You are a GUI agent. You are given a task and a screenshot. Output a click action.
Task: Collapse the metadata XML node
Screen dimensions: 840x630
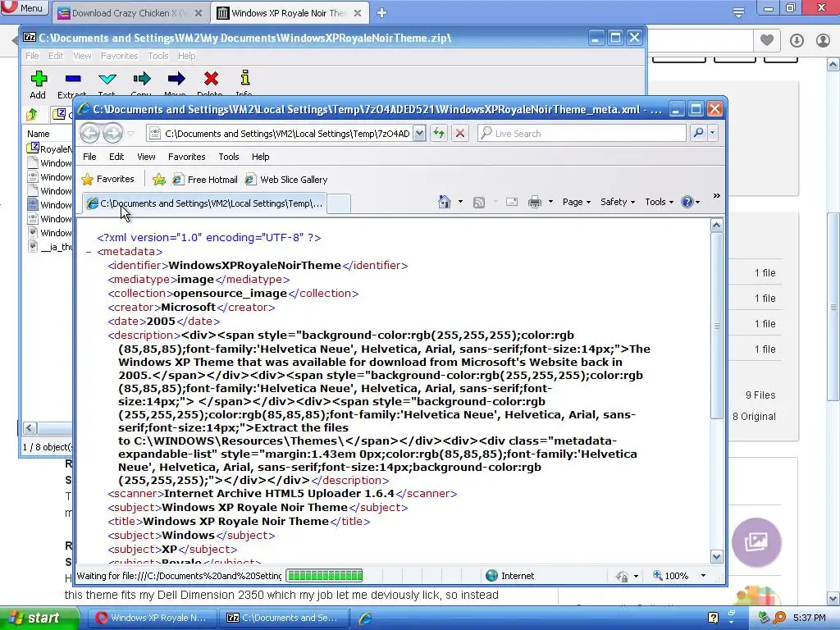(x=89, y=251)
